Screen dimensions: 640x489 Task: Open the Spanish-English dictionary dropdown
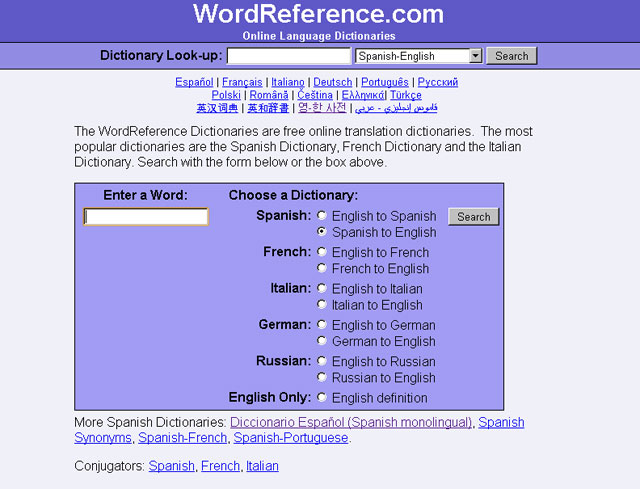[419, 56]
